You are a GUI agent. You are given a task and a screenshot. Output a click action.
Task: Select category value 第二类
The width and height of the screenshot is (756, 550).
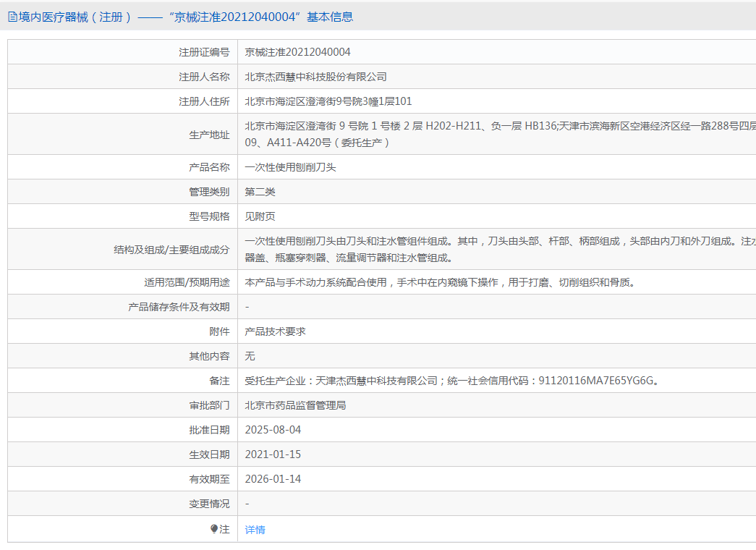pyautogui.click(x=260, y=192)
